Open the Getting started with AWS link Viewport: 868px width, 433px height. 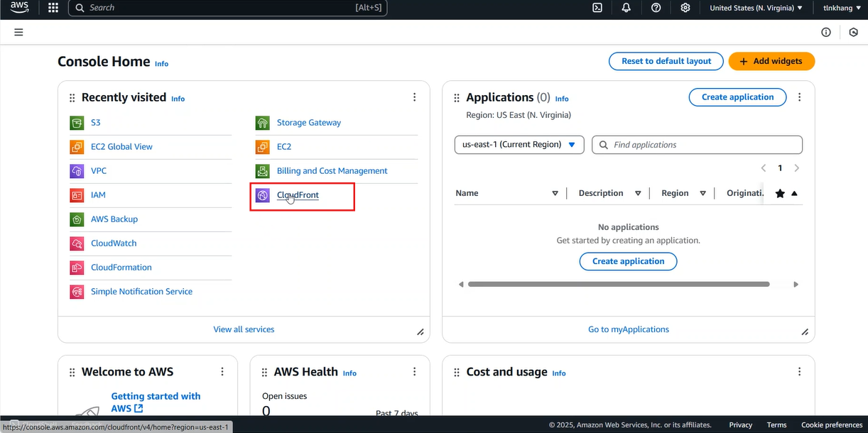(x=156, y=402)
